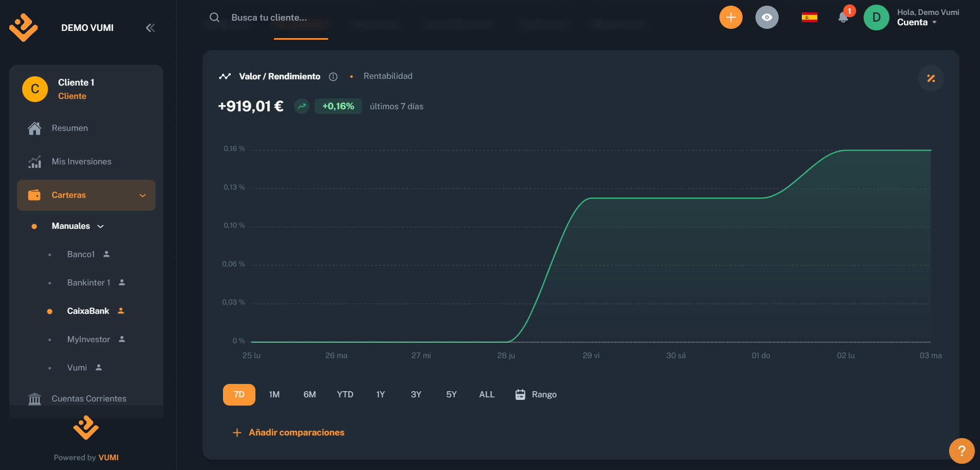Switch to the 1Y time range
Image resolution: width=980 pixels, height=470 pixels.
pos(380,394)
